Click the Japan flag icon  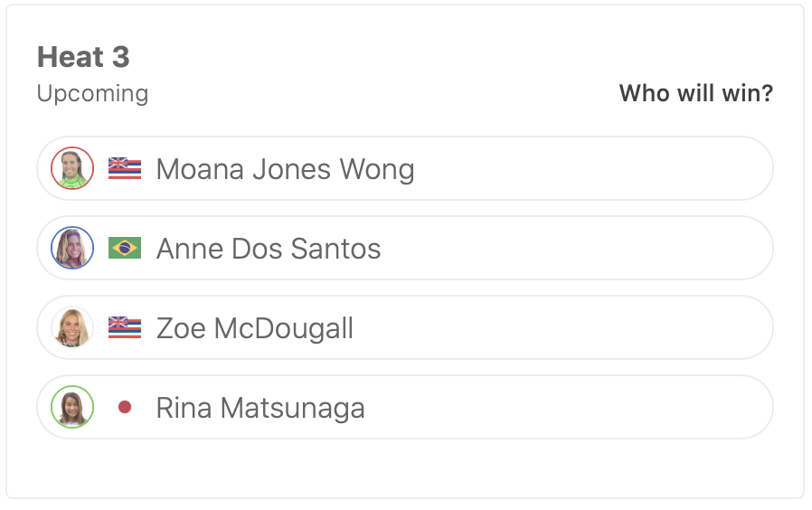pyautogui.click(x=125, y=408)
